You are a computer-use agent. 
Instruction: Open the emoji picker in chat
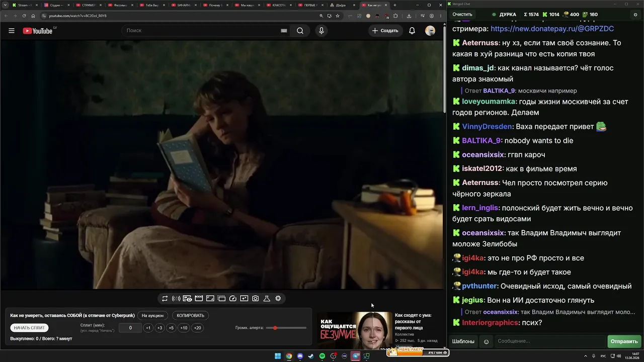486,341
